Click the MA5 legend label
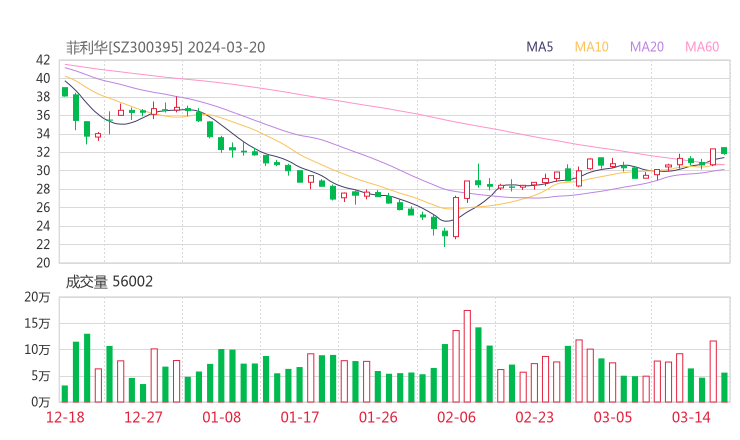This screenshot has width=740, height=440. click(x=539, y=47)
